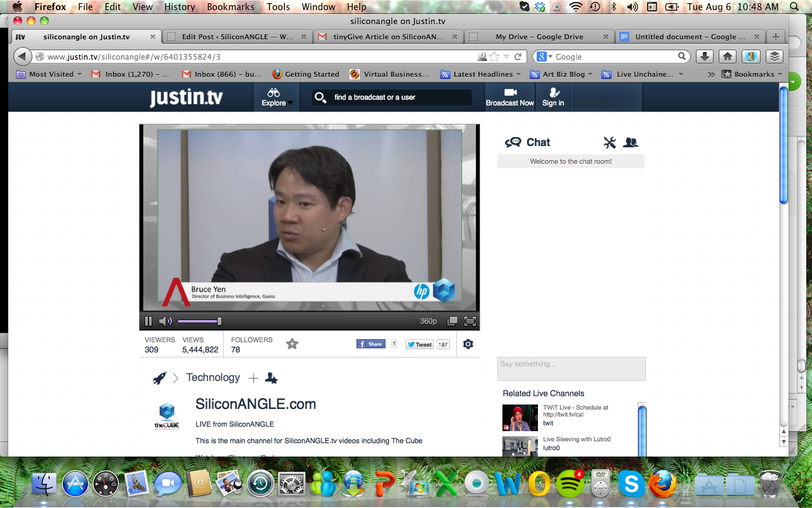This screenshot has height=508, width=812.
Task: Open the search engine selector dropdown
Action: click(x=546, y=57)
